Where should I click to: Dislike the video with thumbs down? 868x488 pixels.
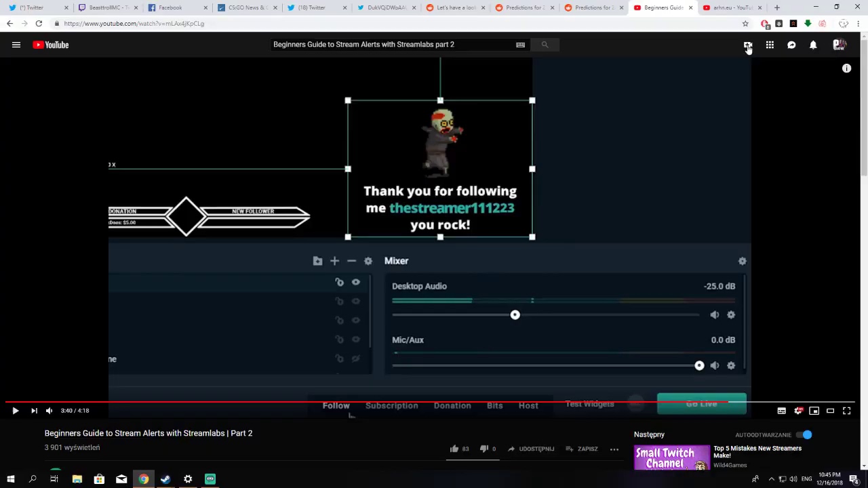pyautogui.click(x=484, y=449)
